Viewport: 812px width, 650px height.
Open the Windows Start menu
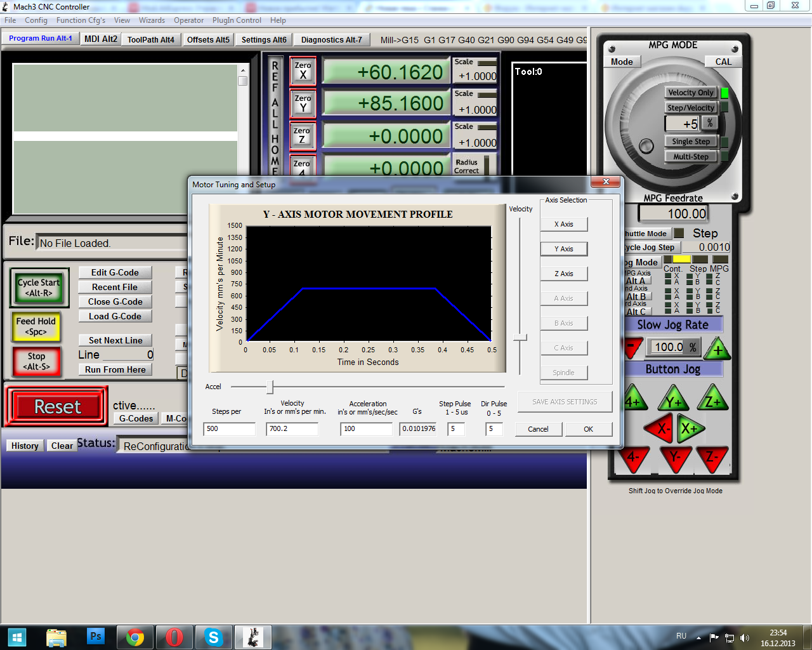(16, 637)
